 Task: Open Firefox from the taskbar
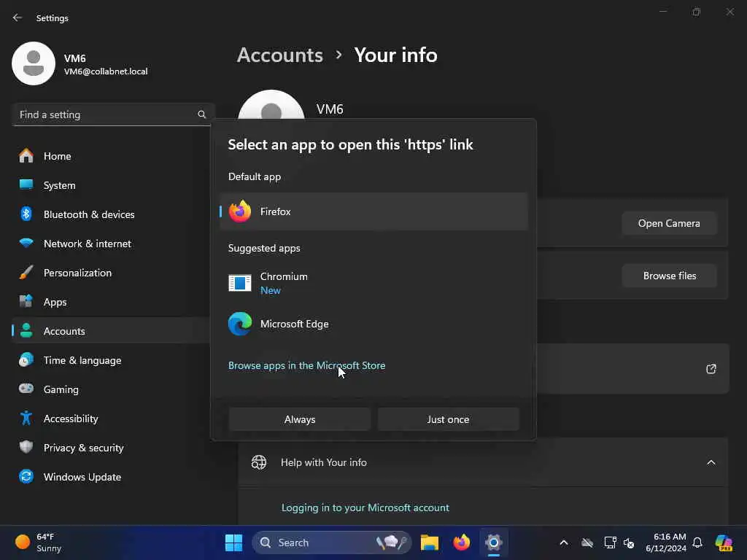(x=461, y=542)
